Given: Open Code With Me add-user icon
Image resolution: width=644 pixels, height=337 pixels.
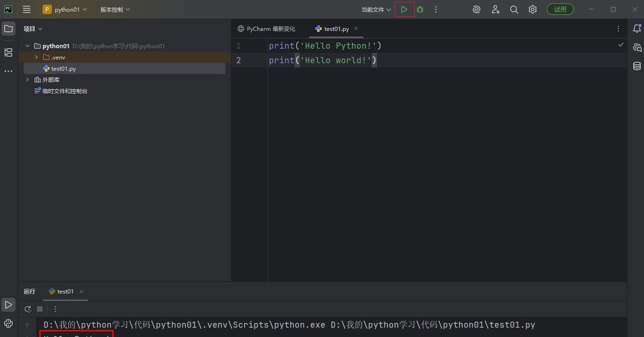Looking at the screenshot, I should 496,10.
